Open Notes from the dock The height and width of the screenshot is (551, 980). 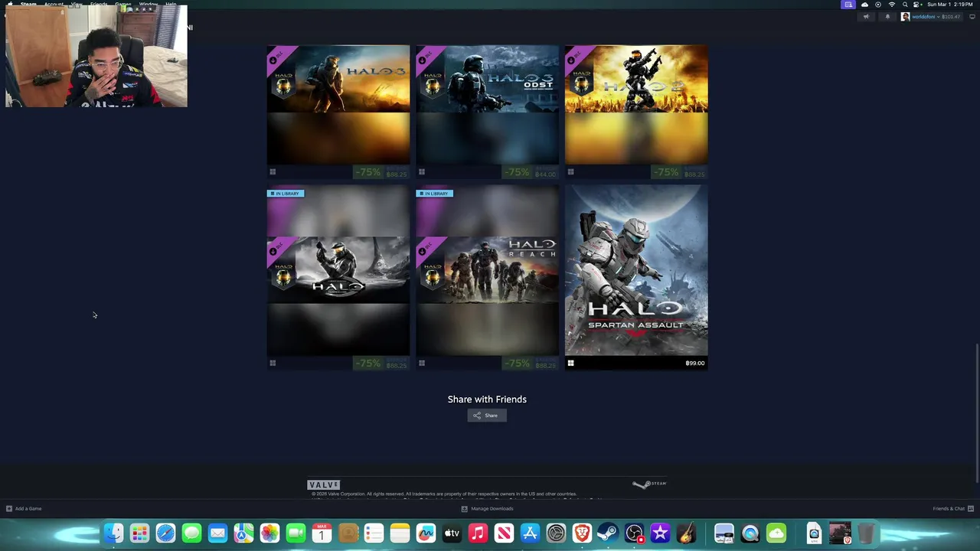(400, 533)
